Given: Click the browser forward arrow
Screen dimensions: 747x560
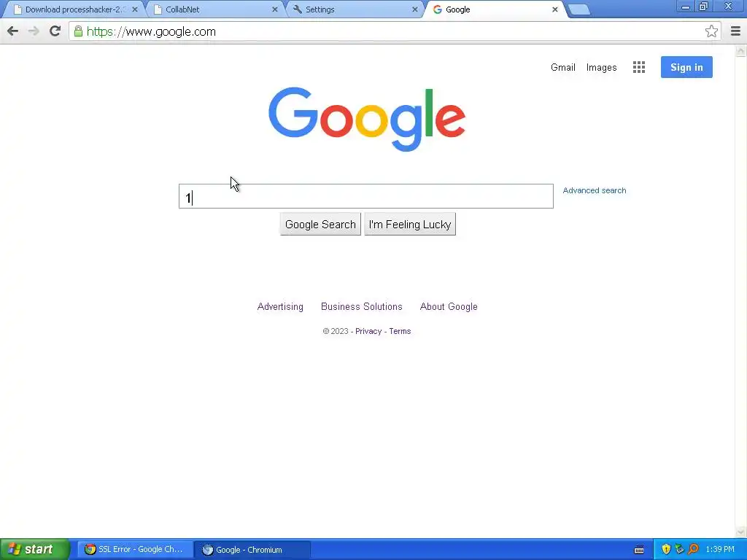Looking at the screenshot, I should coord(34,31).
